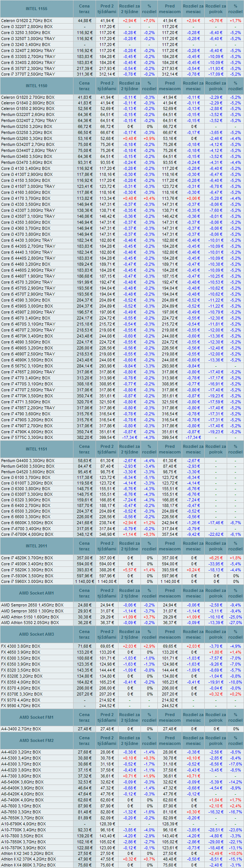244x868 pixels.
Task: Click the AMD Socket AM1 section header
Action: point(37,593)
